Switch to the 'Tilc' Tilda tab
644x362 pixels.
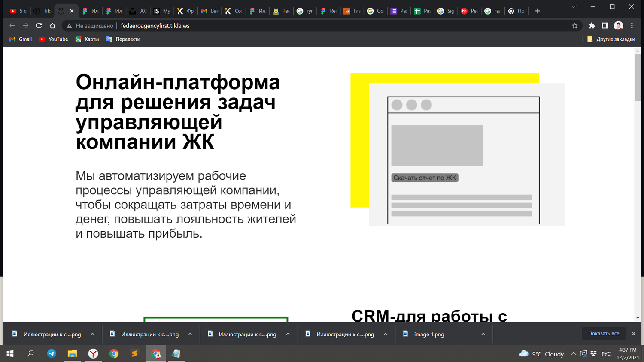tap(42, 11)
